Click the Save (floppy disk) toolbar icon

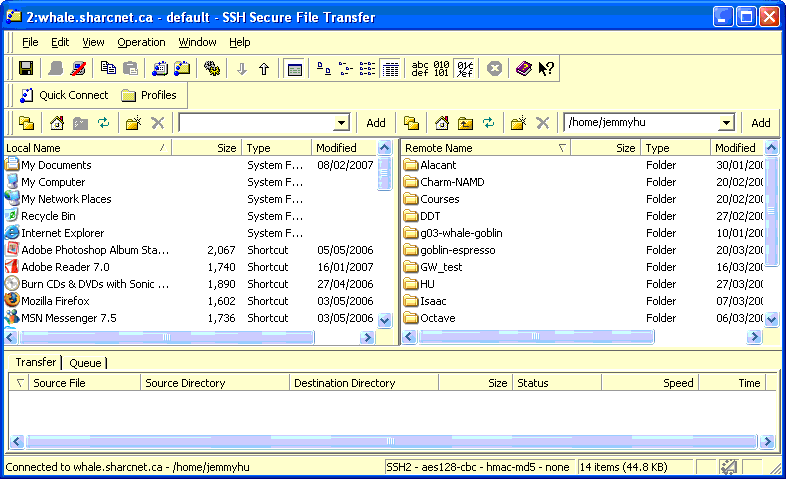point(26,69)
